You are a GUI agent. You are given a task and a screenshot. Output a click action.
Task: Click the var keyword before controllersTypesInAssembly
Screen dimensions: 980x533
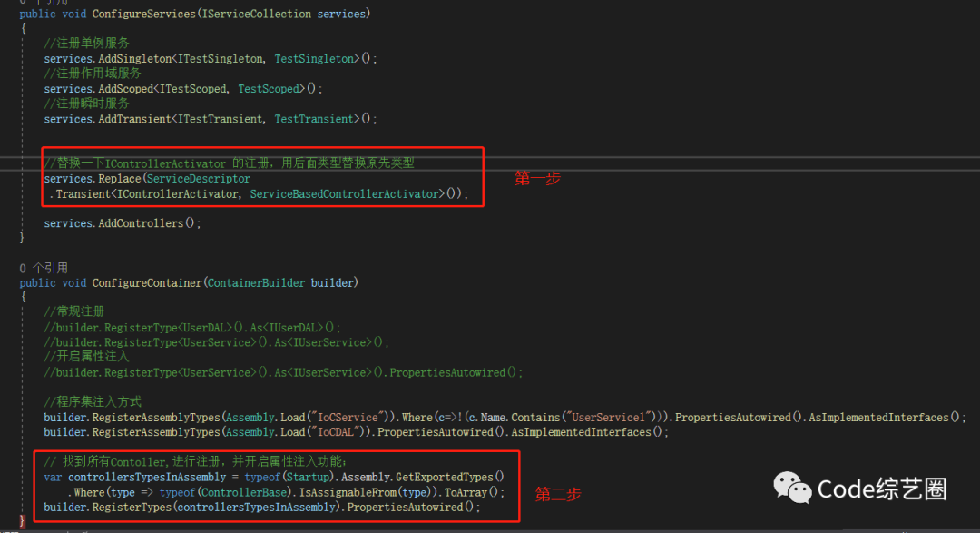click(53, 477)
